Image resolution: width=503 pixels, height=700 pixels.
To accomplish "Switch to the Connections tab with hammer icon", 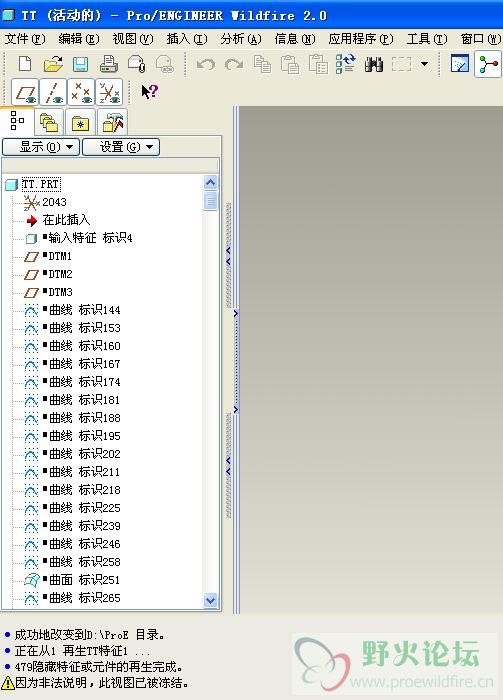I will [x=112, y=122].
